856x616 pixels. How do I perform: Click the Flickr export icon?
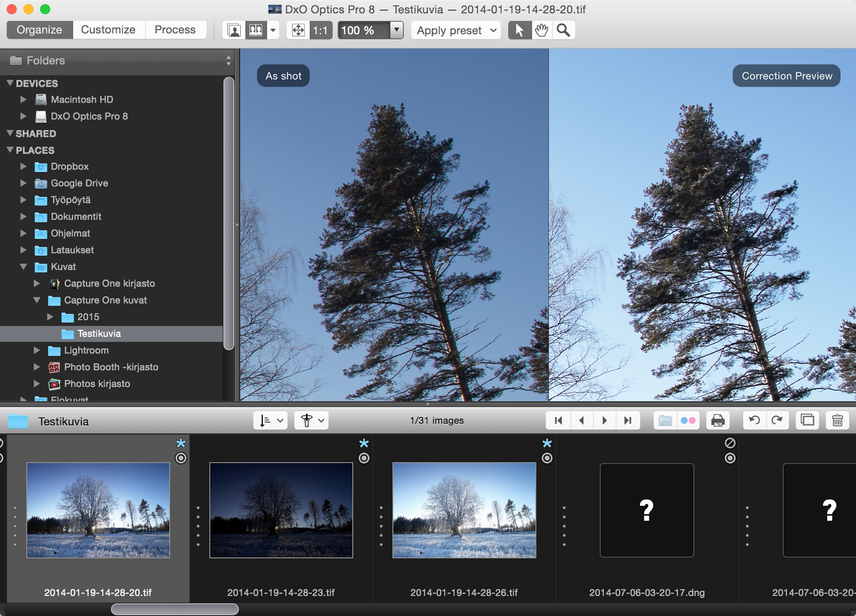(688, 421)
